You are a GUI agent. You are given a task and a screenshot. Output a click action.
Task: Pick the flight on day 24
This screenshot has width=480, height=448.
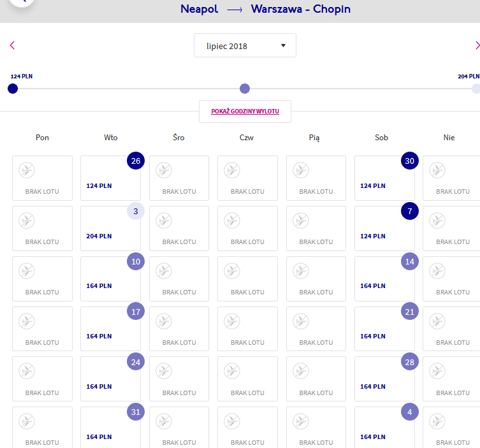(110, 379)
